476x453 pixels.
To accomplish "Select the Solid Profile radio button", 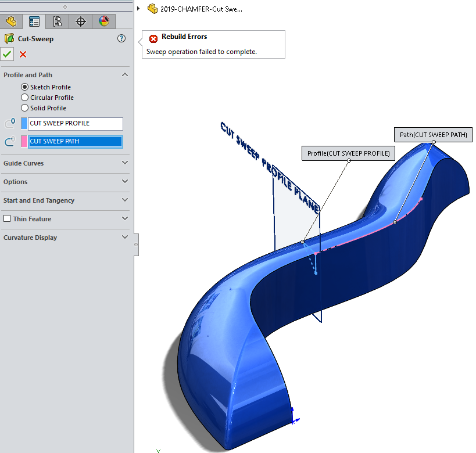I will [x=25, y=107].
